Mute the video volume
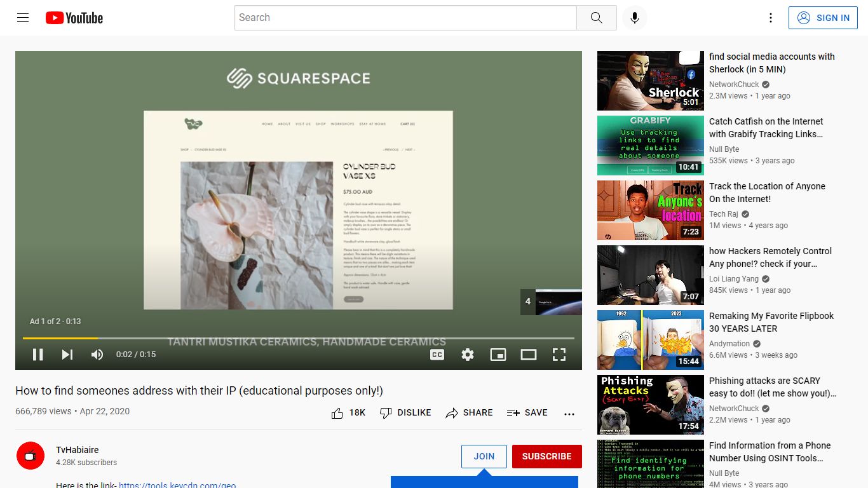 tap(97, 355)
